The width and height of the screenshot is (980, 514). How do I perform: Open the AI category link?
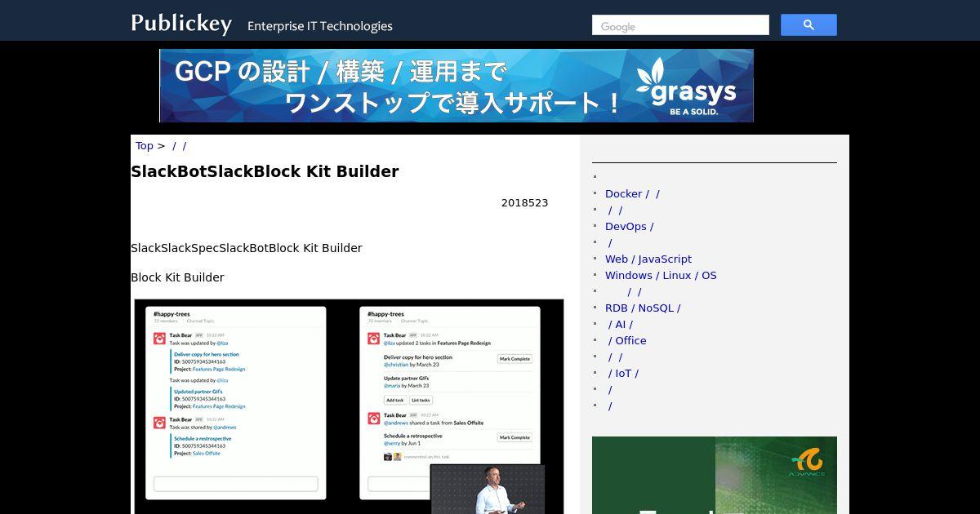tap(621, 325)
